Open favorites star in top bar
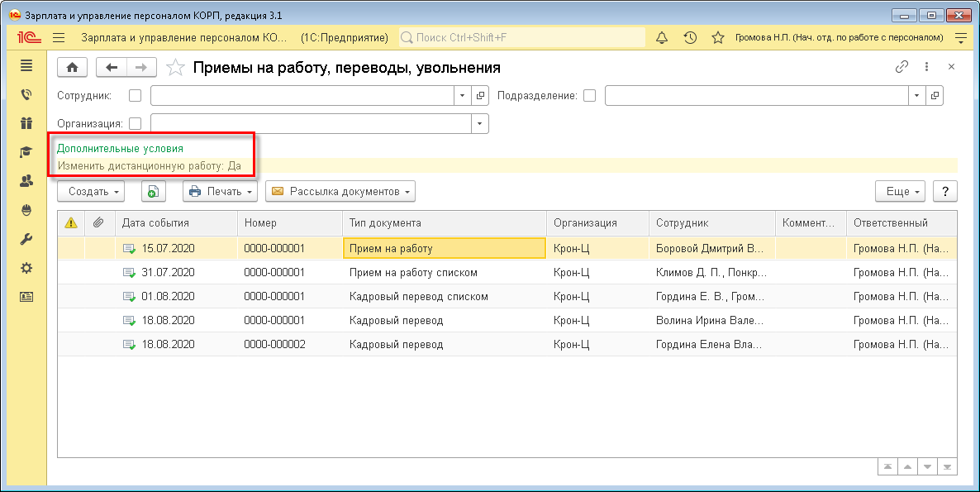The image size is (980, 492). 718,37
